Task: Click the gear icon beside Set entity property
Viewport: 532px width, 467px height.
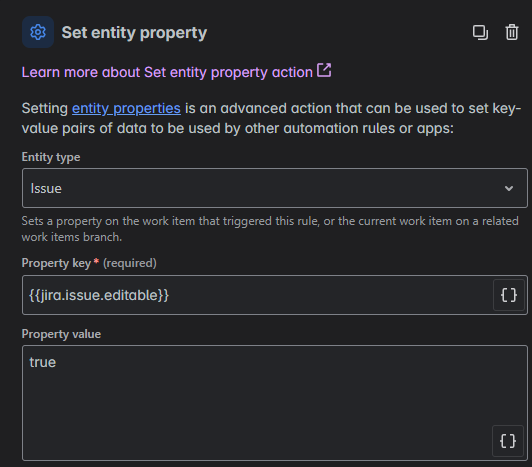Action: [x=38, y=32]
